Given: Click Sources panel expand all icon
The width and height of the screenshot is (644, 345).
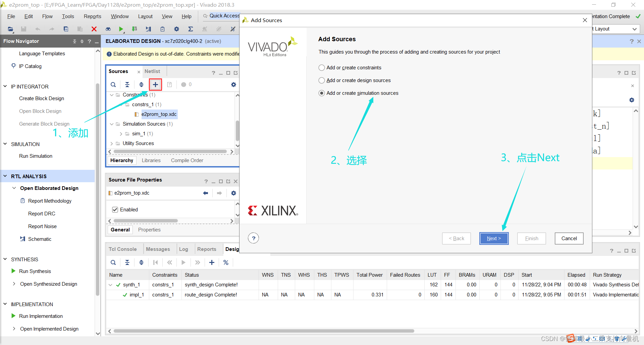Looking at the screenshot, I should pyautogui.click(x=141, y=85).
